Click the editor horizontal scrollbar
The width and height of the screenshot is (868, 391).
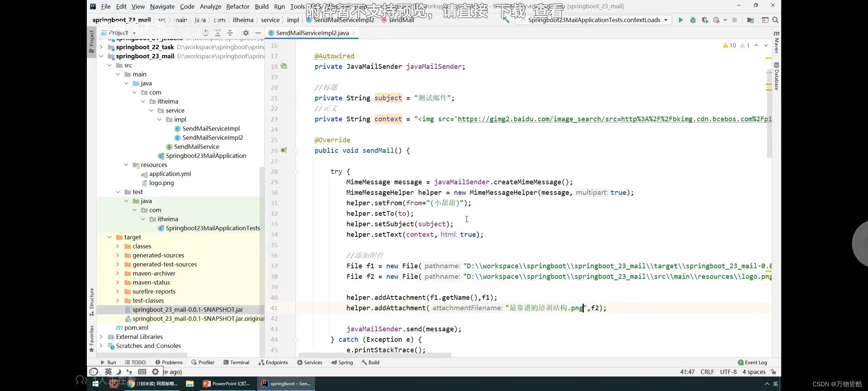click(375, 355)
